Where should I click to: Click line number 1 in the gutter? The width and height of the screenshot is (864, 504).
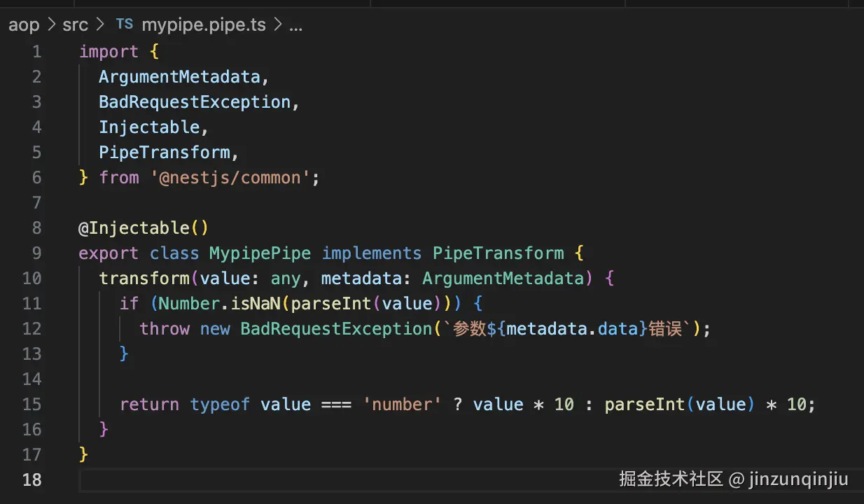tap(36, 52)
